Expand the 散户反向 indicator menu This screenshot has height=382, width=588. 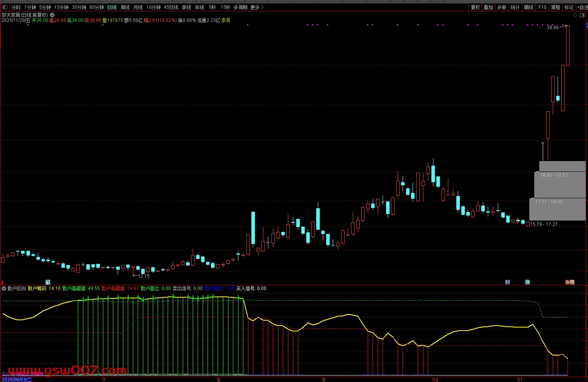tap(4, 288)
